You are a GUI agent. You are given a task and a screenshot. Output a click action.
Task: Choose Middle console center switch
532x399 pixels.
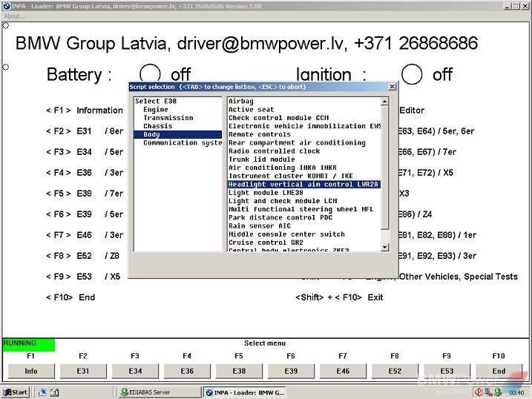click(286, 234)
